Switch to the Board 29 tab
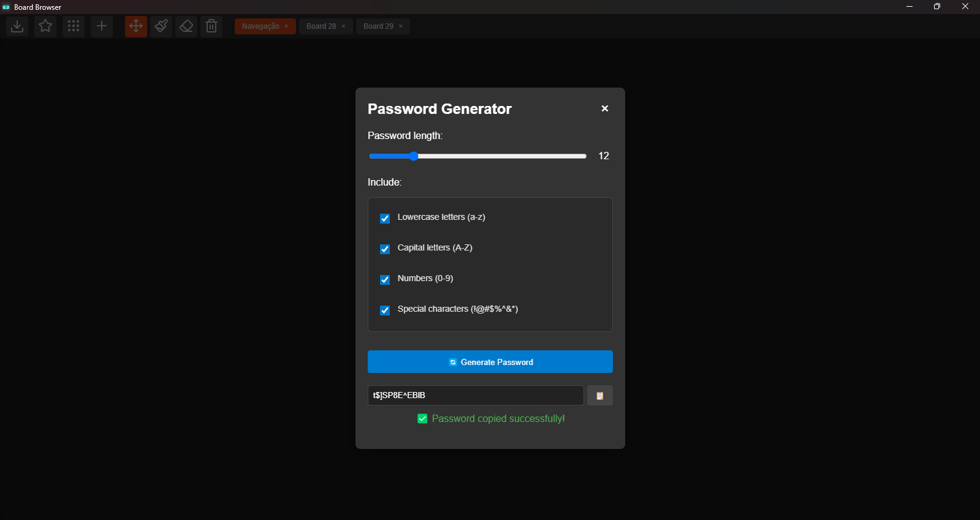 [x=378, y=26]
